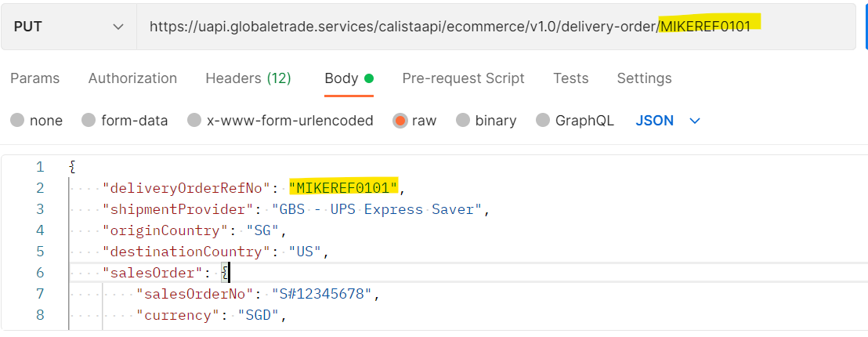Choose the binary body radio option

tap(463, 121)
